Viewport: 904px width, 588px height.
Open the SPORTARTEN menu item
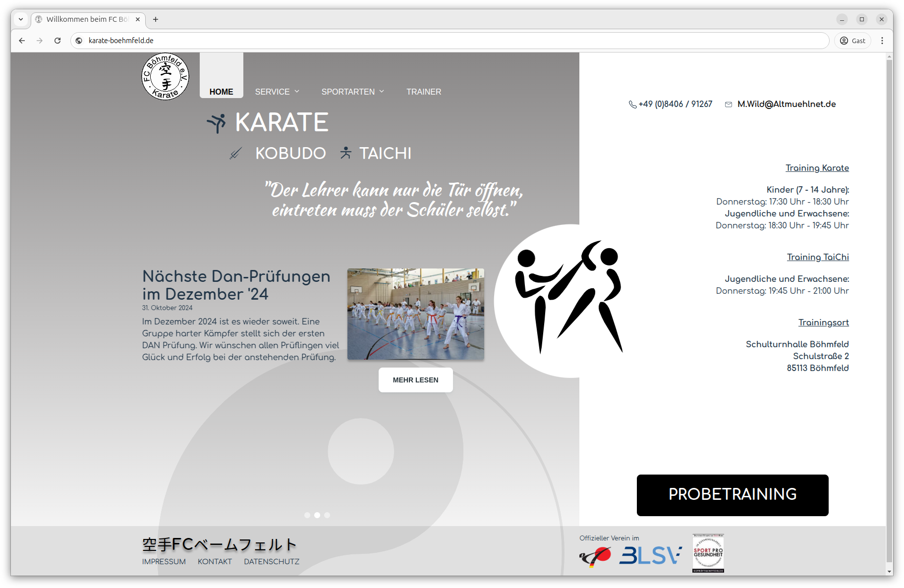pos(348,92)
